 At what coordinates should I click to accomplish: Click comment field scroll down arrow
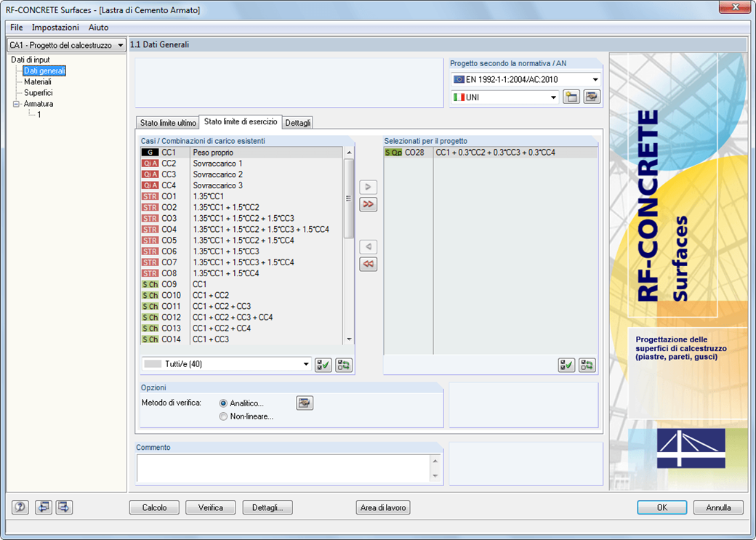tap(435, 476)
